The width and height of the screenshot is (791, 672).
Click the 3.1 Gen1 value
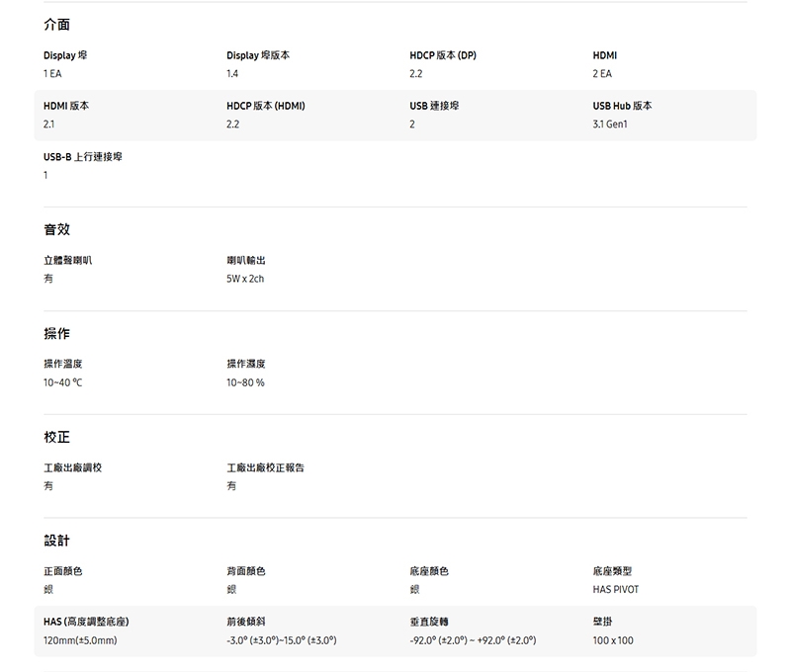pos(610,125)
